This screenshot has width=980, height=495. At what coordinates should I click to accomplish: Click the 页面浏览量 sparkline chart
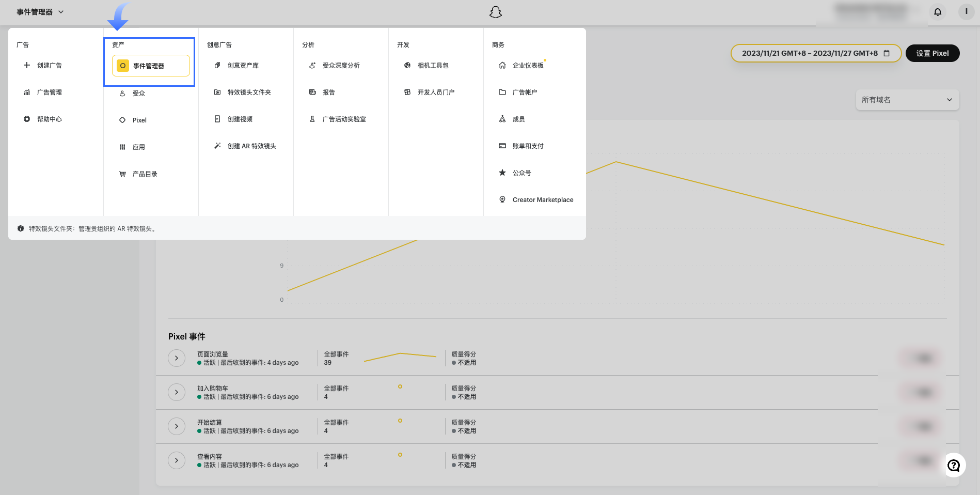pyautogui.click(x=400, y=357)
